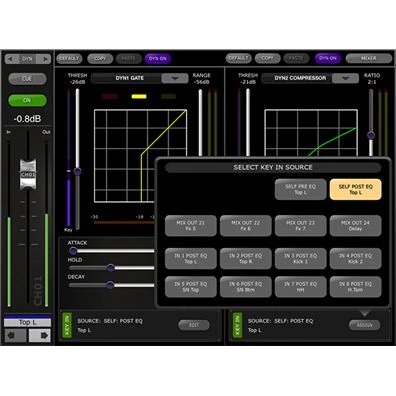Pick IN 7 POST EQ HH
This screenshot has height=396, width=396.
pos(300,287)
